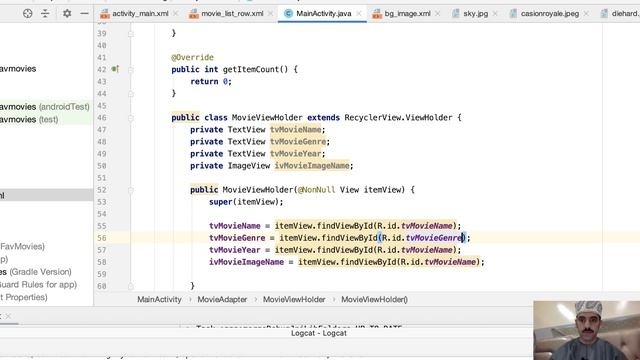
Task: Select the avmovies (androidTest) package
Action: coord(44,107)
